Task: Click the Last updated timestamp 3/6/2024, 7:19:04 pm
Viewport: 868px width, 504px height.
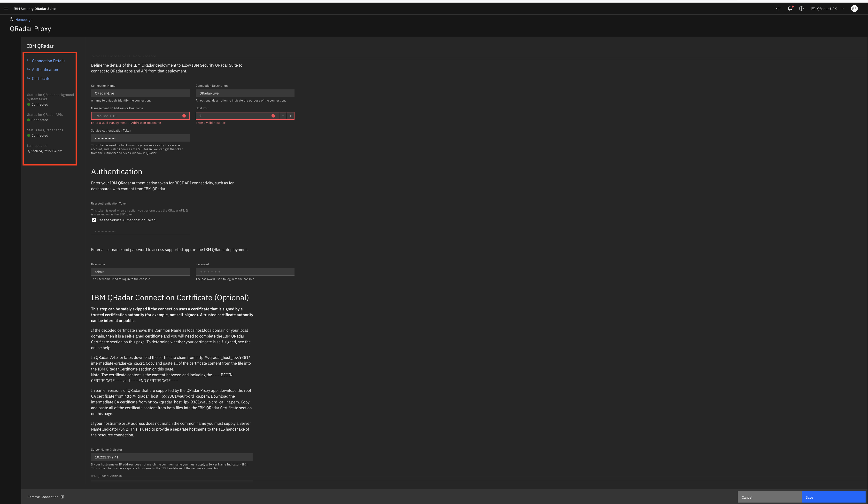Action: [45, 151]
